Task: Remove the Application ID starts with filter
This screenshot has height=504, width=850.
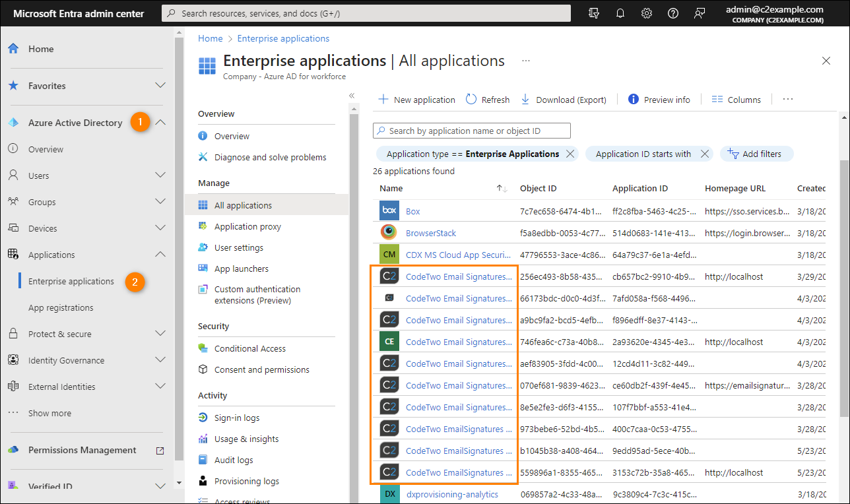Action: pyautogui.click(x=704, y=154)
